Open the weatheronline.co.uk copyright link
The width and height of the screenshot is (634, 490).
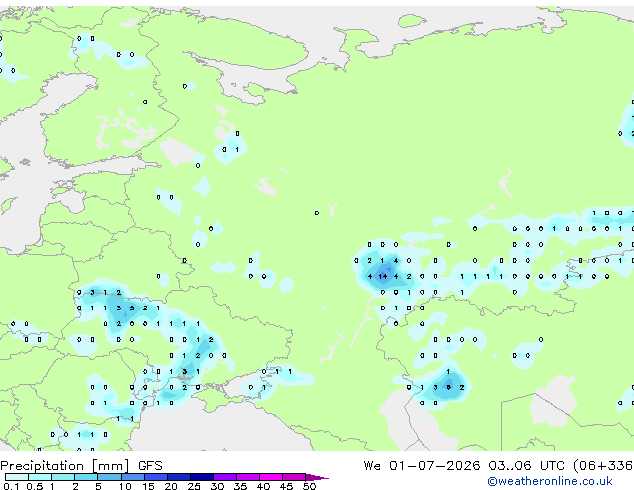(x=550, y=481)
